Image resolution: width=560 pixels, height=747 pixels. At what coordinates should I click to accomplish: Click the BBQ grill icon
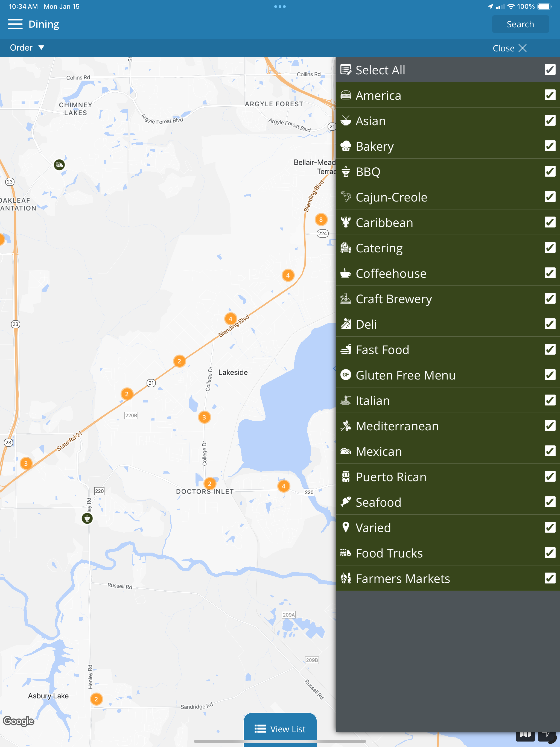pyautogui.click(x=346, y=171)
